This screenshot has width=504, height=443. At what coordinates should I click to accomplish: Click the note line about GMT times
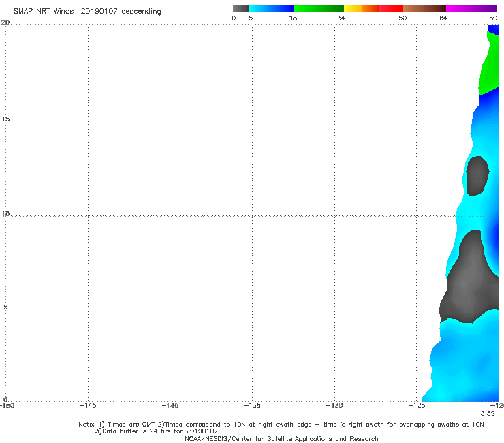[281, 425]
